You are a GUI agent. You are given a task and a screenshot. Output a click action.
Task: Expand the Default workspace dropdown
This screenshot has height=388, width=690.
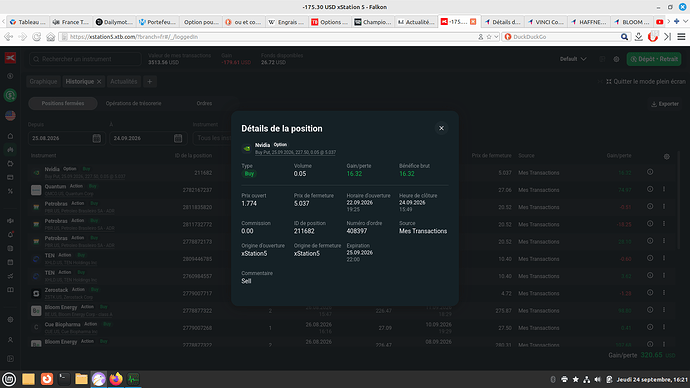[573, 59]
